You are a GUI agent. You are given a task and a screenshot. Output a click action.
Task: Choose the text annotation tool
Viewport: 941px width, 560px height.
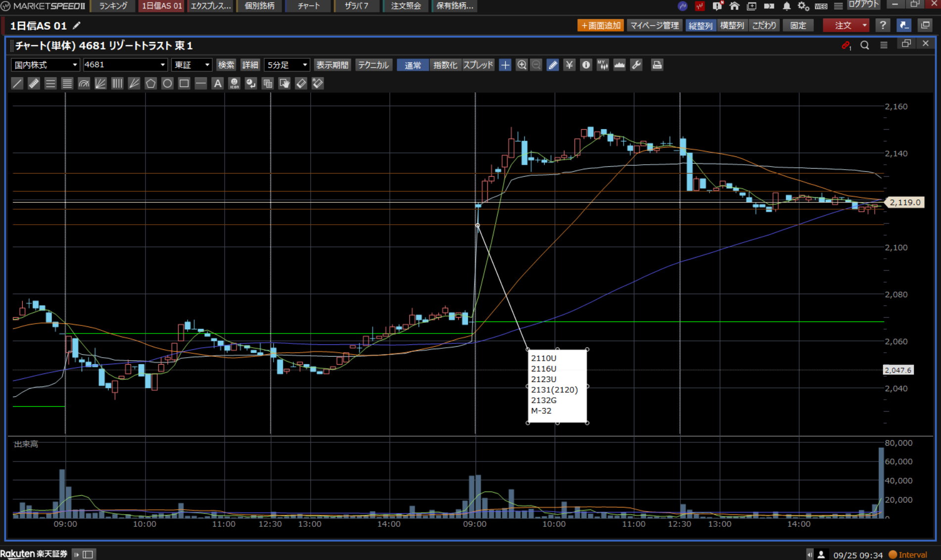[217, 84]
